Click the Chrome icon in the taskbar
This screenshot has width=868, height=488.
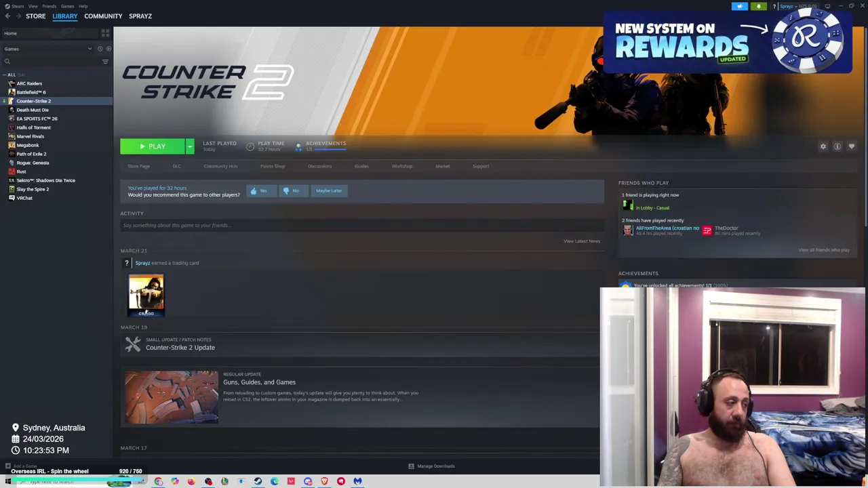point(158,481)
